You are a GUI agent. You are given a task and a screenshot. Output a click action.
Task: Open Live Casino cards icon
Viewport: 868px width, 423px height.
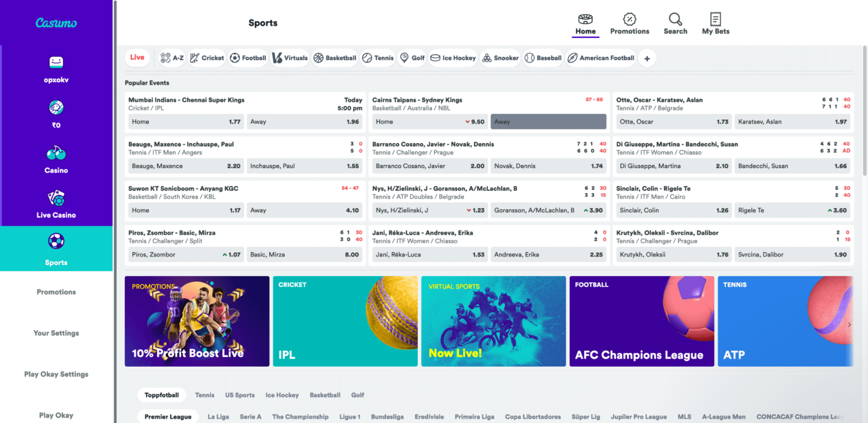tap(56, 198)
